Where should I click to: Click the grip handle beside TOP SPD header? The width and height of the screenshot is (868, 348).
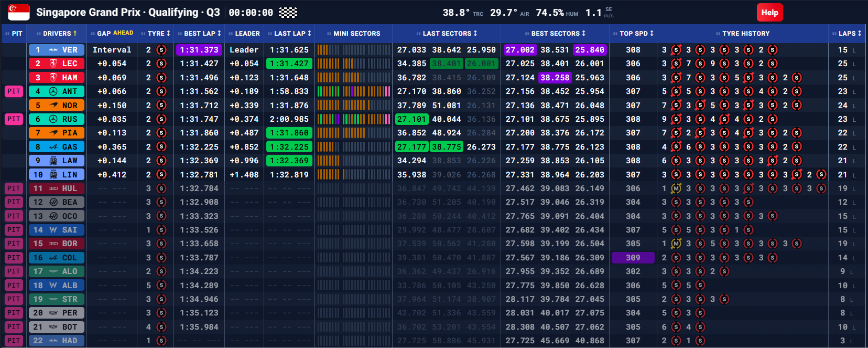(615, 34)
